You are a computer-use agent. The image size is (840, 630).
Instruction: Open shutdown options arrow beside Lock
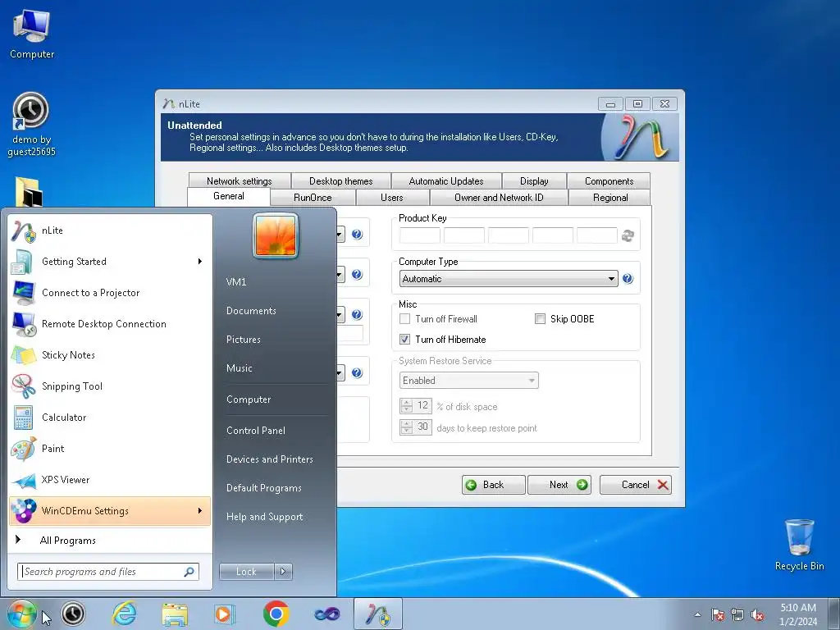click(283, 572)
